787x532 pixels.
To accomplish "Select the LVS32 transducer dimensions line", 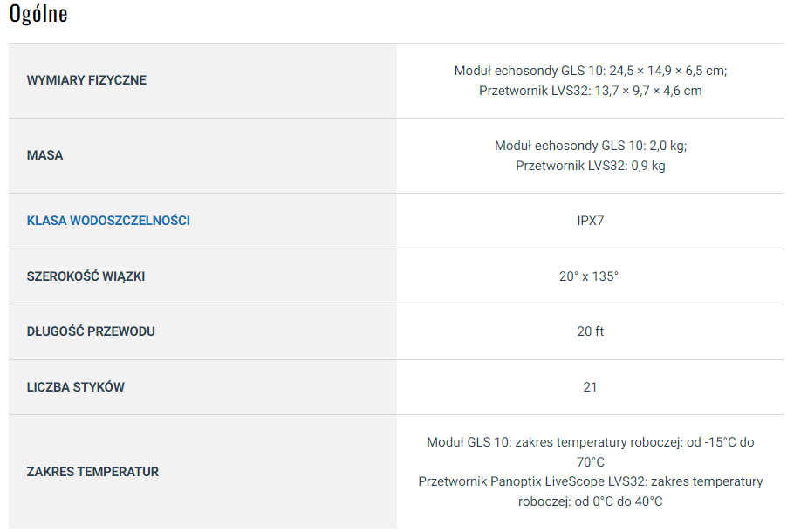I will 590,91.
